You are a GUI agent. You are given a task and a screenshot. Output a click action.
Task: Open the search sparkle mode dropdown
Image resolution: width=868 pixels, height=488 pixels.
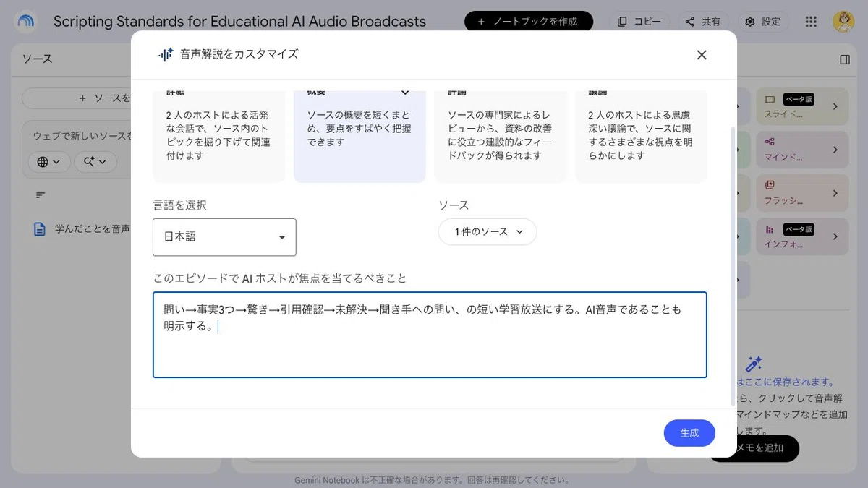tap(95, 162)
